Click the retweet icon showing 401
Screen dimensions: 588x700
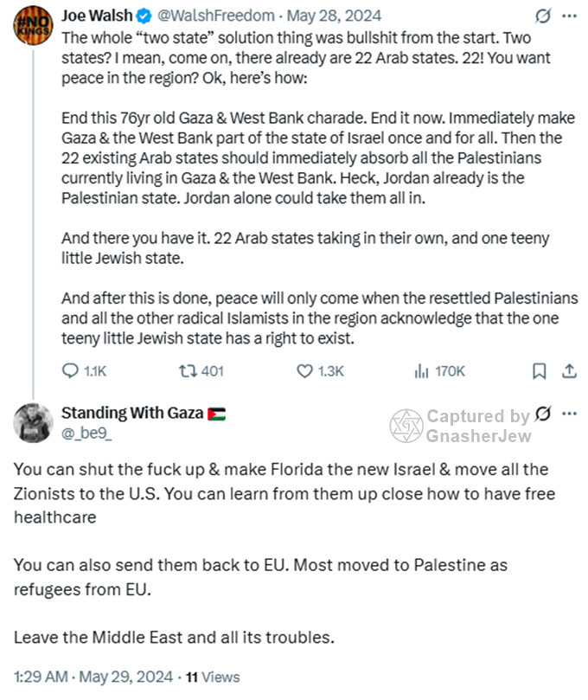click(x=187, y=370)
